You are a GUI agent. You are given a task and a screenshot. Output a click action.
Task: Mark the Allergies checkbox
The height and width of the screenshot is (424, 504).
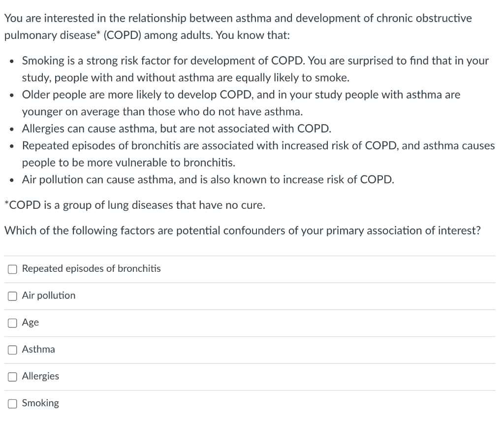(x=13, y=377)
